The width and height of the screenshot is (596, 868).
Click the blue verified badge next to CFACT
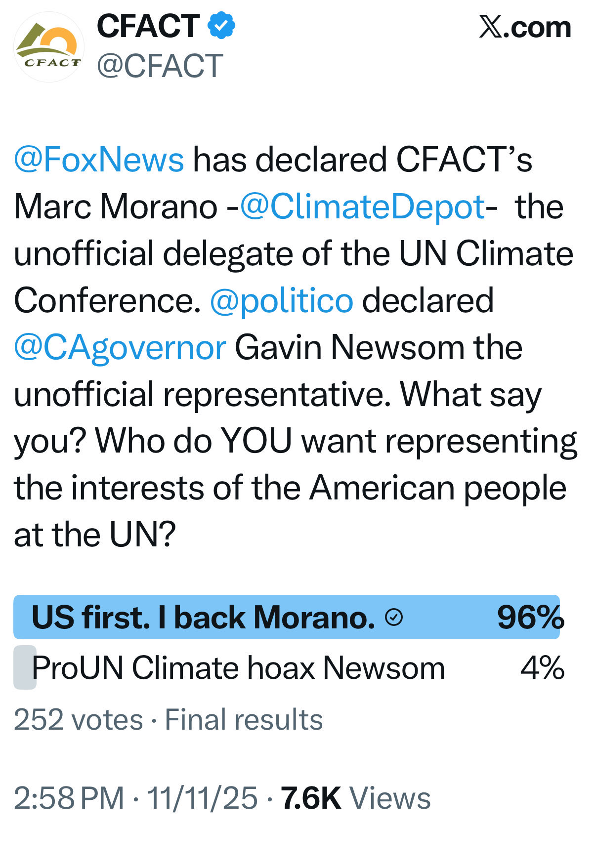coord(221,25)
